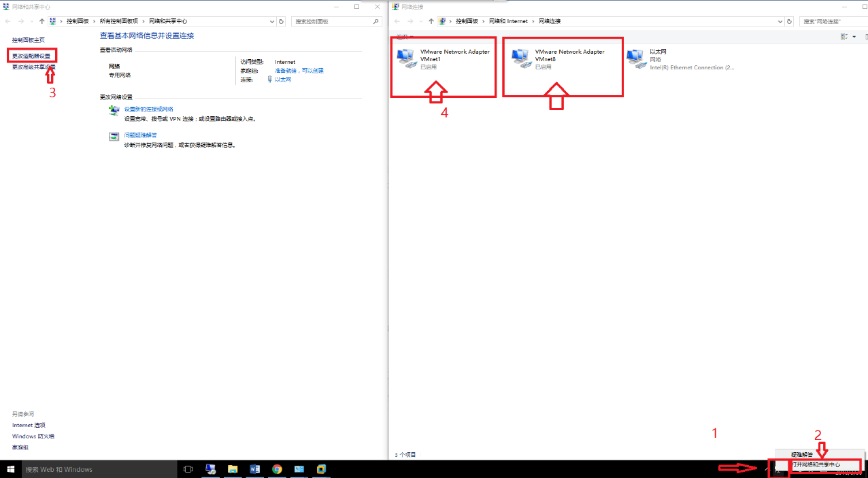The image size is (868, 478).
Task: Click the Windows Start button
Action: pyautogui.click(x=10, y=469)
